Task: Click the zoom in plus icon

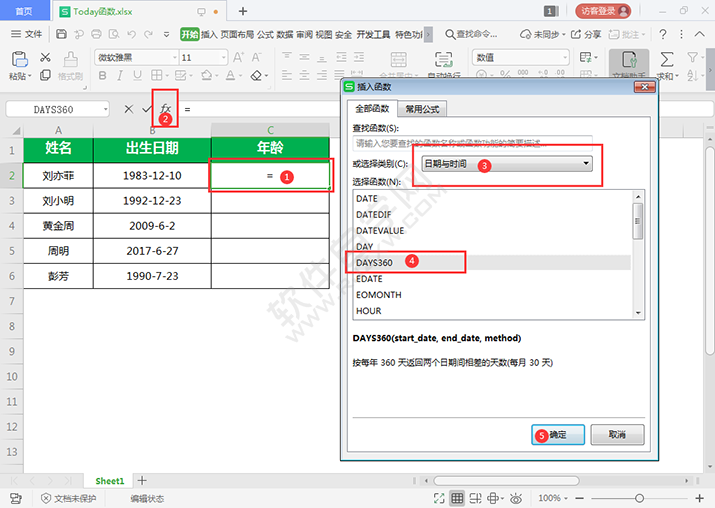Action: pos(699,498)
